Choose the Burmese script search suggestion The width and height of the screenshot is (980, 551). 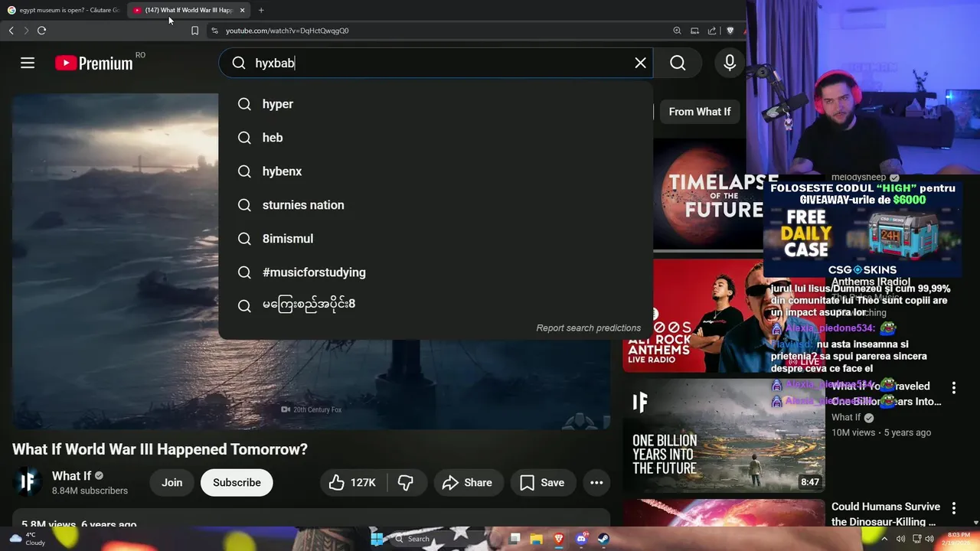point(436,305)
